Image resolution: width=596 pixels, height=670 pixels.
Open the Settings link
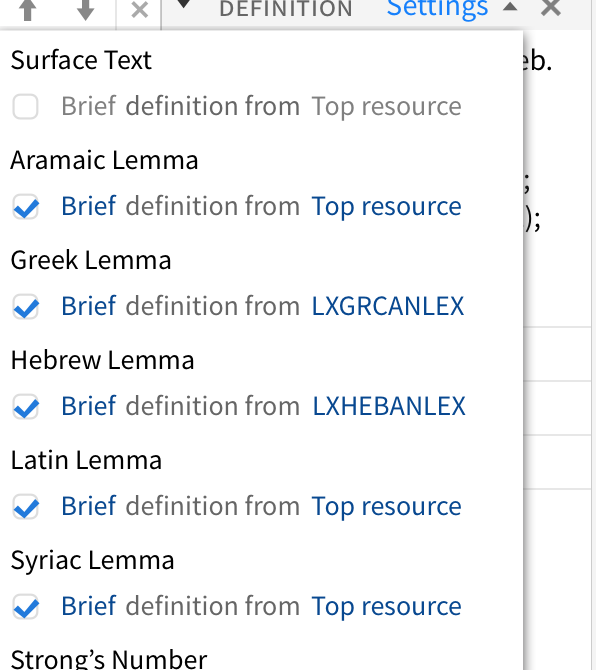pyautogui.click(x=437, y=8)
